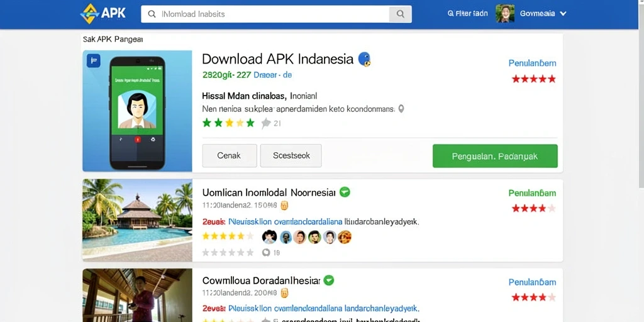644x322 pixels.
Task: Click the blue emoji badge beside Download APK Indanesia
Action: [x=364, y=58]
